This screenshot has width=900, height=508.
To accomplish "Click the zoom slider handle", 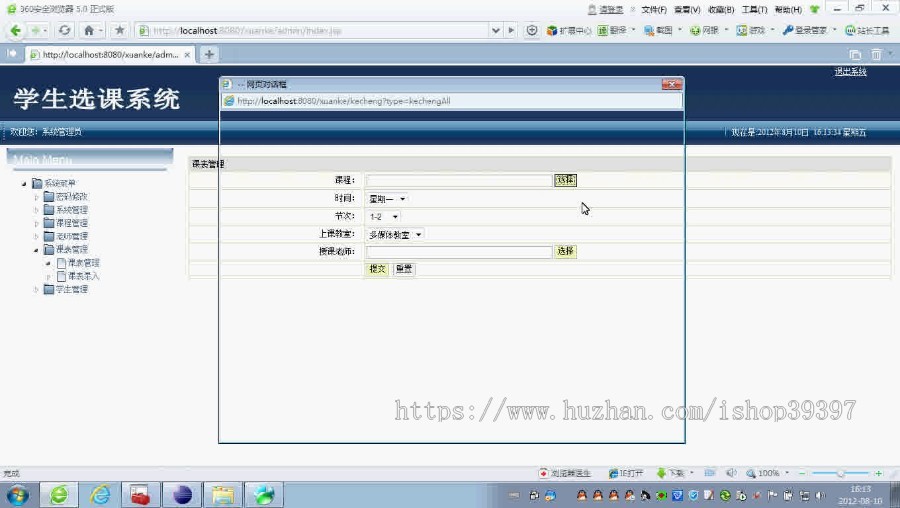I will [841, 473].
